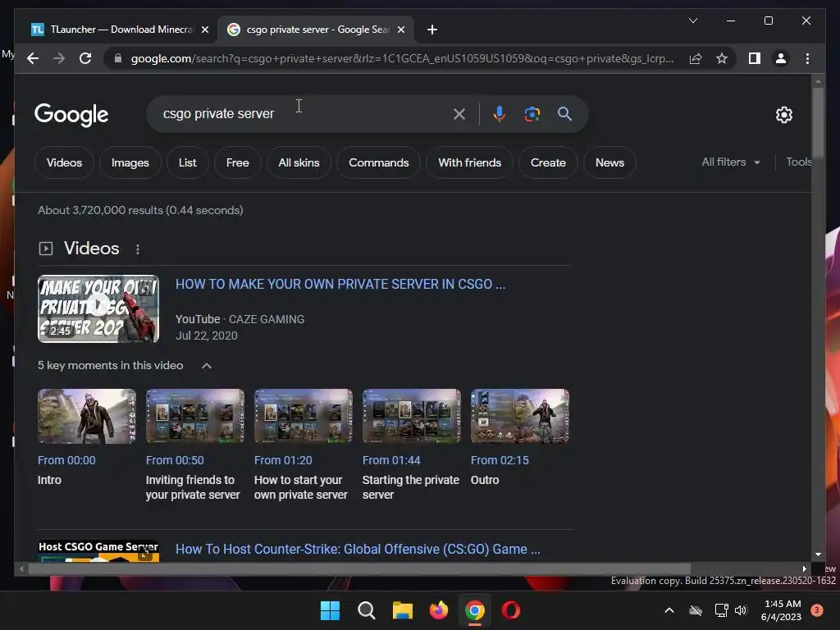This screenshot has width=840, height=630.
Task: Expand the All filters dropdown
Action: tap(731, 162)
